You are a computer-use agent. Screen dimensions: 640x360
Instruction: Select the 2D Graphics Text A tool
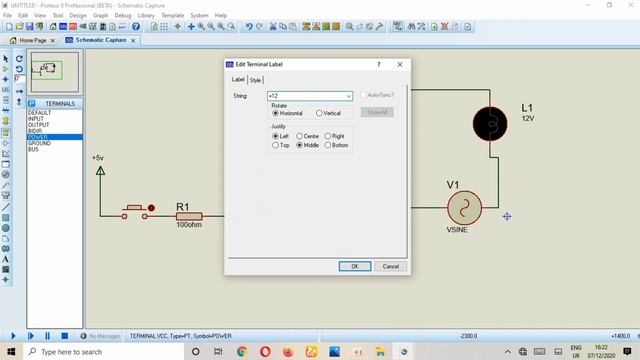(x=6, y=259)
